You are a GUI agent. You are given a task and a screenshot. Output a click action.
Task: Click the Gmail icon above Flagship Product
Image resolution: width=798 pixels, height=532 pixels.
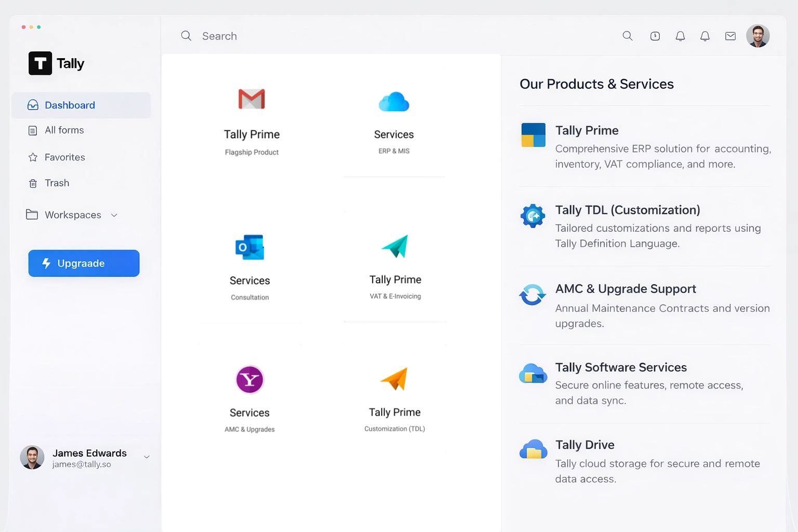[x=251, y=99]
